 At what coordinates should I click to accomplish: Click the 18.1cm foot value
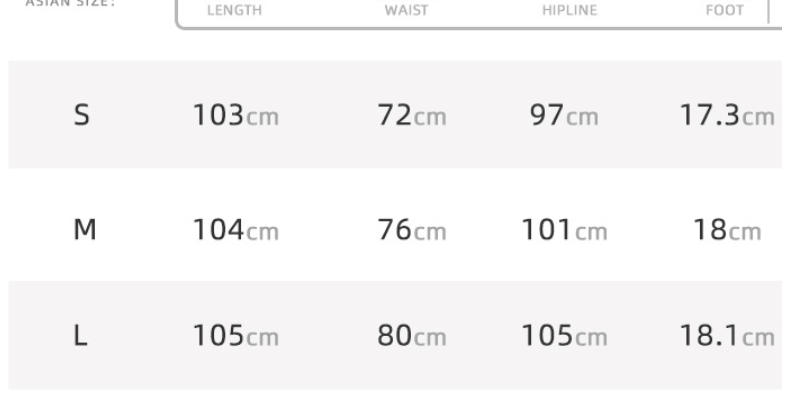[727, 336]
